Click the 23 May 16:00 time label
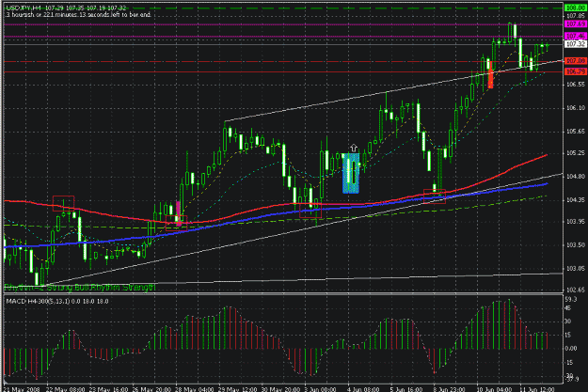The width and height of the screenshot is (588, 392). click(x=108, y=389)
